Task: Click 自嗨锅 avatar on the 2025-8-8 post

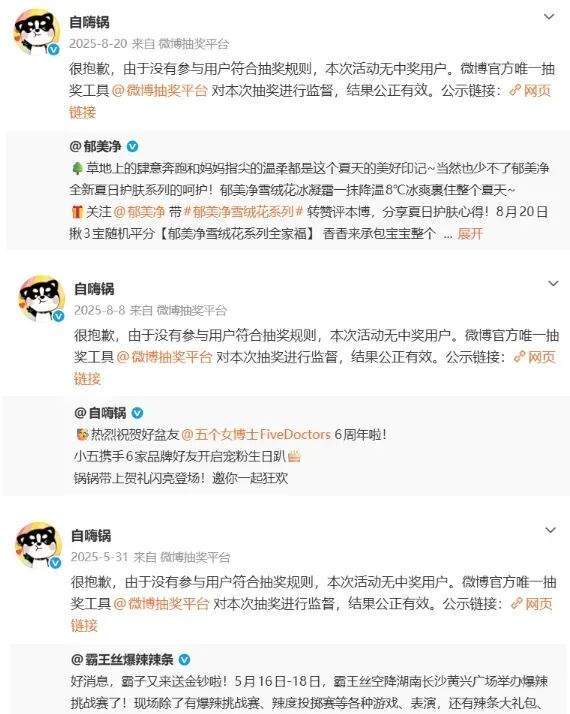Action: 41,298
